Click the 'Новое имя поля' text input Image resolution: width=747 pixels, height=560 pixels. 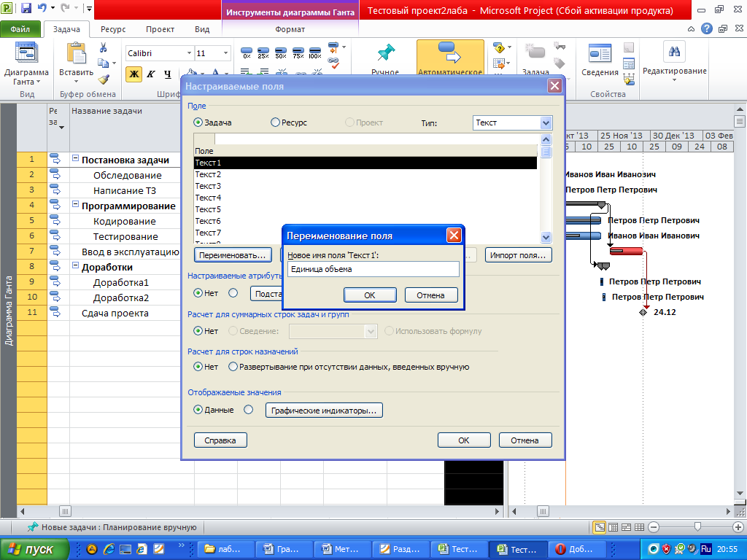pos(373,269)
